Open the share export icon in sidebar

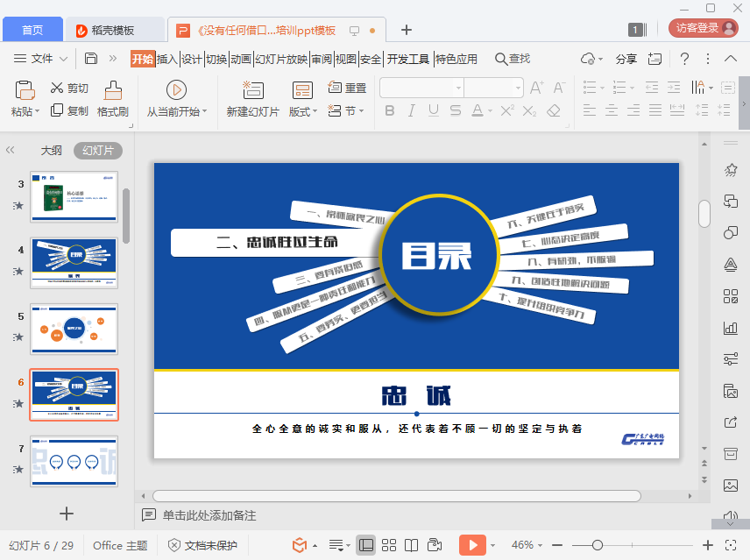pos(731,422)
